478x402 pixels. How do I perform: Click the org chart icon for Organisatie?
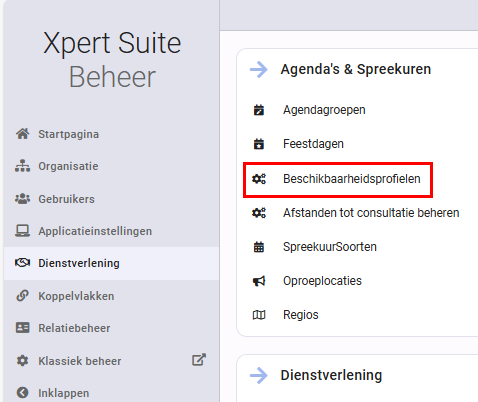[x=23, y=166]
